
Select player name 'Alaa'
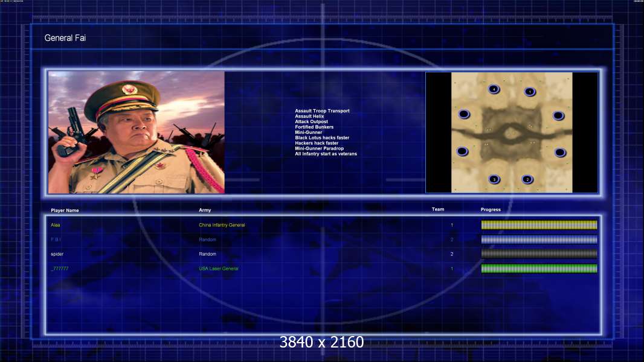click(x=56, y=225)
